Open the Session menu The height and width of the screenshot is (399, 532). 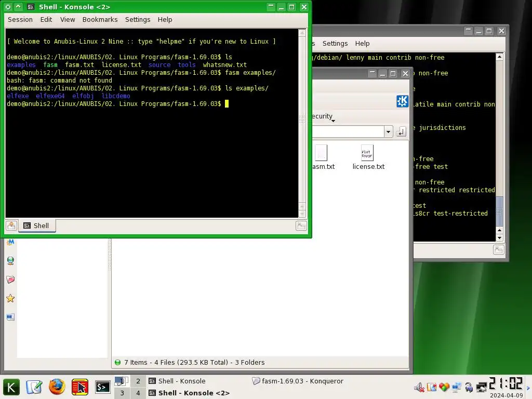pos(20,20)
